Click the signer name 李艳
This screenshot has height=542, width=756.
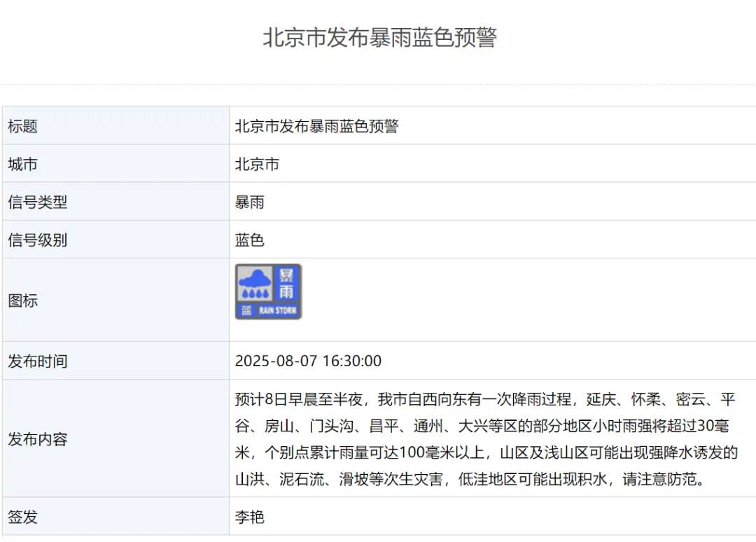pos(250,517)
